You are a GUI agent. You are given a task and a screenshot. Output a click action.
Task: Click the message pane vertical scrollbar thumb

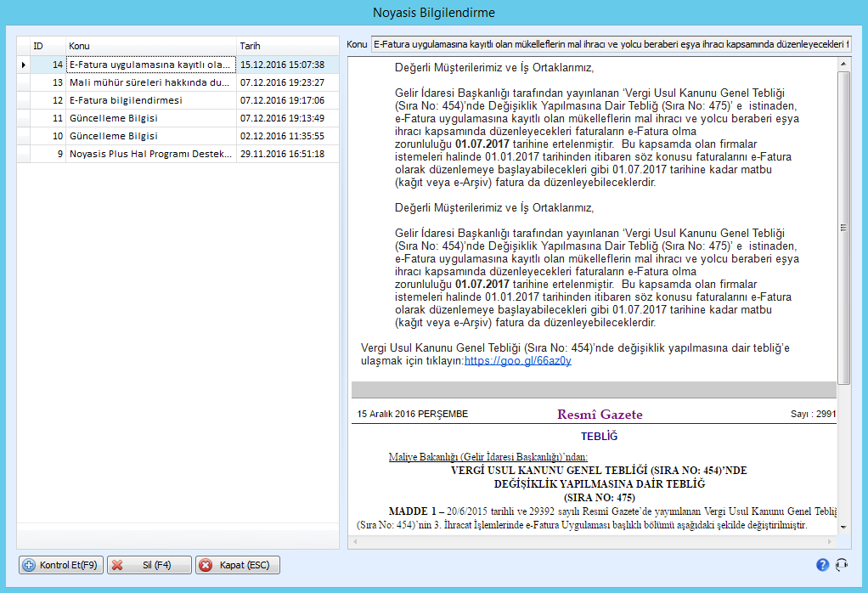[843, 228]
